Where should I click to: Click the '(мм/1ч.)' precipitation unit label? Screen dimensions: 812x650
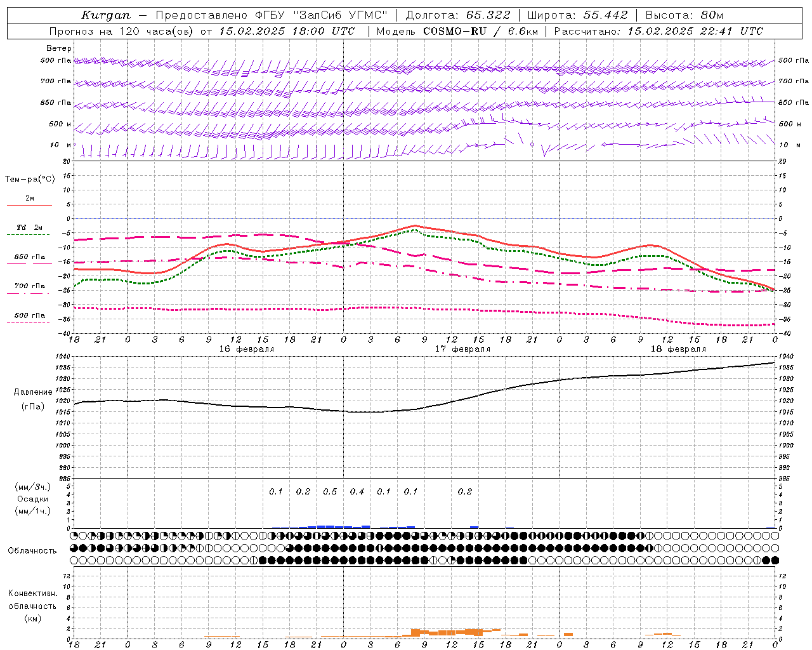coord(33,511)
